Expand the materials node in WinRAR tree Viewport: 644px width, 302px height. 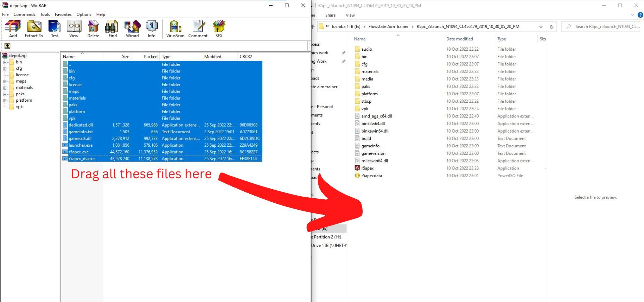pos(5,88)
